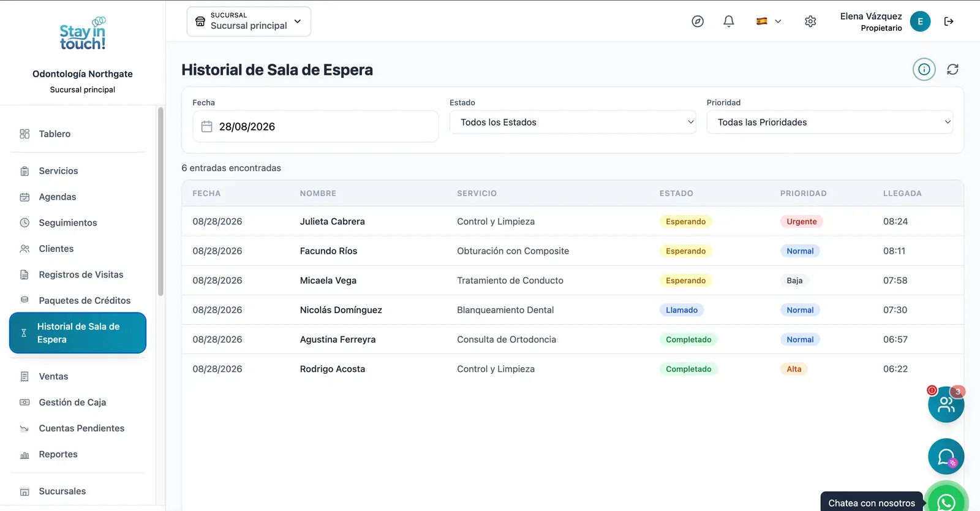This screenshot has width=980, height=511.
Task: Open the Todos los Estados dropdown
Action: (x=573, y=122)
